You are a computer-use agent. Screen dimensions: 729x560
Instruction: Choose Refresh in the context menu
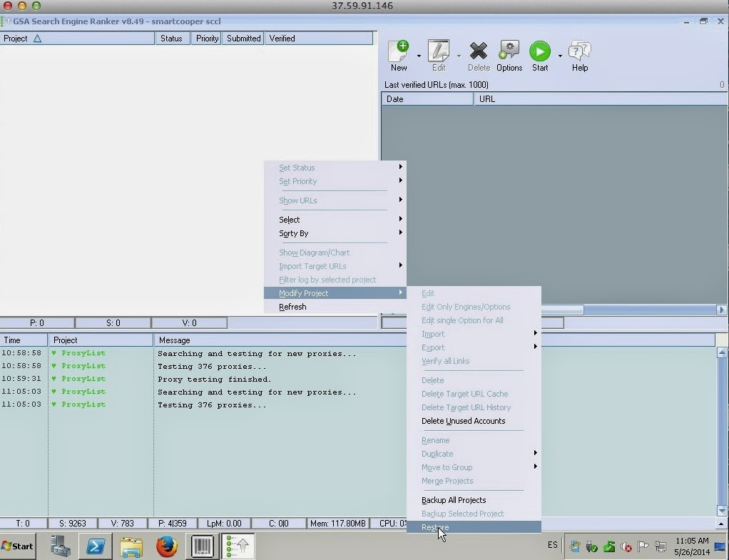click(x=335, y=307)
